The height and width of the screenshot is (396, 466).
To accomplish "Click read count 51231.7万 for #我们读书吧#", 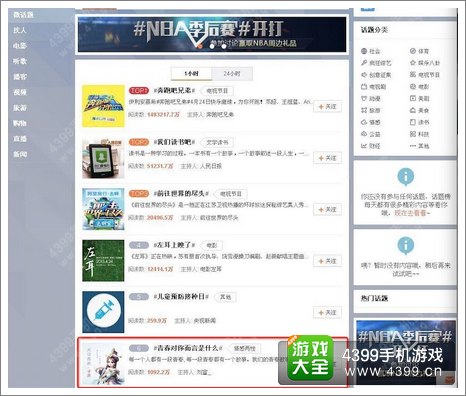I will tap(160, 166).
